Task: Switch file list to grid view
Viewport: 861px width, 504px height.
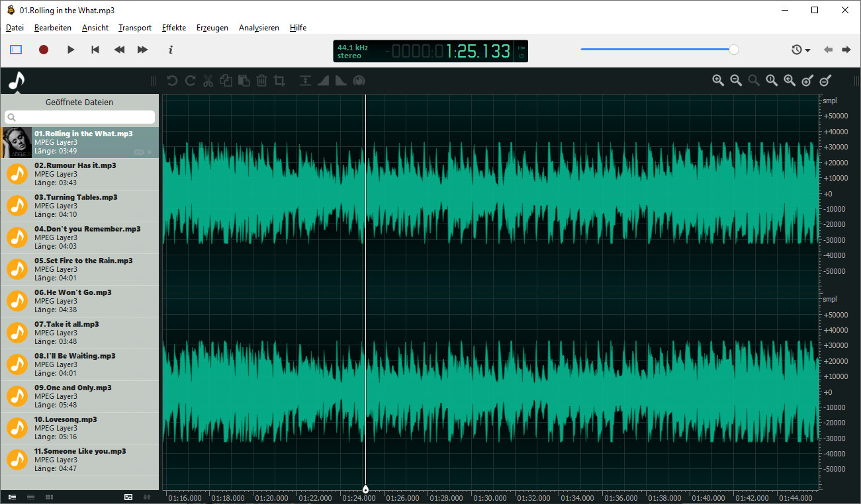Action: (49, 496)
